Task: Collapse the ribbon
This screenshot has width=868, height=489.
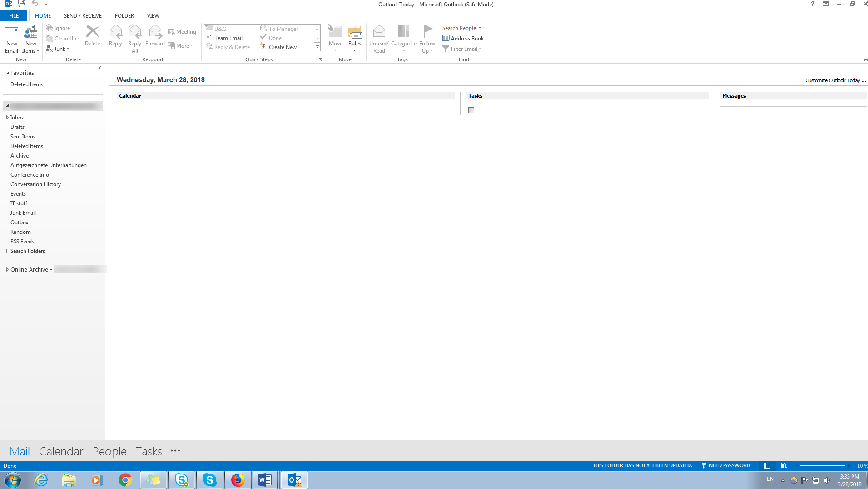Action: [865, 60]
